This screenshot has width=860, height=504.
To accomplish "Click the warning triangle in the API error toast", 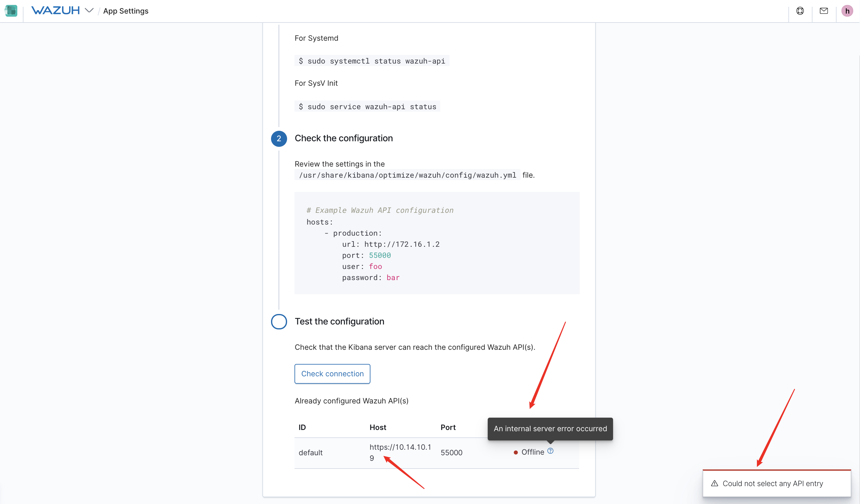I will tap(715, 484).
